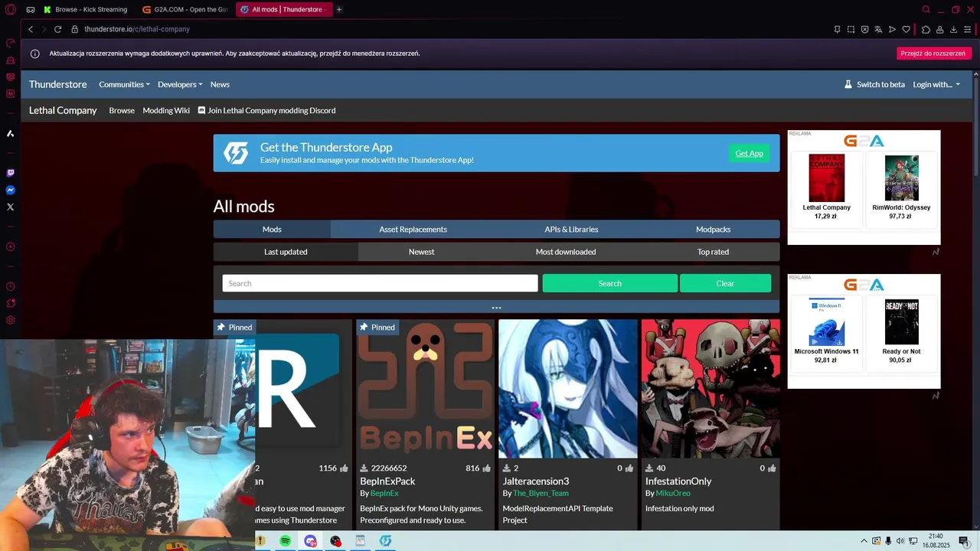Open the ad blocker shield icon
The image size is (980, 551).
point(864,29)
